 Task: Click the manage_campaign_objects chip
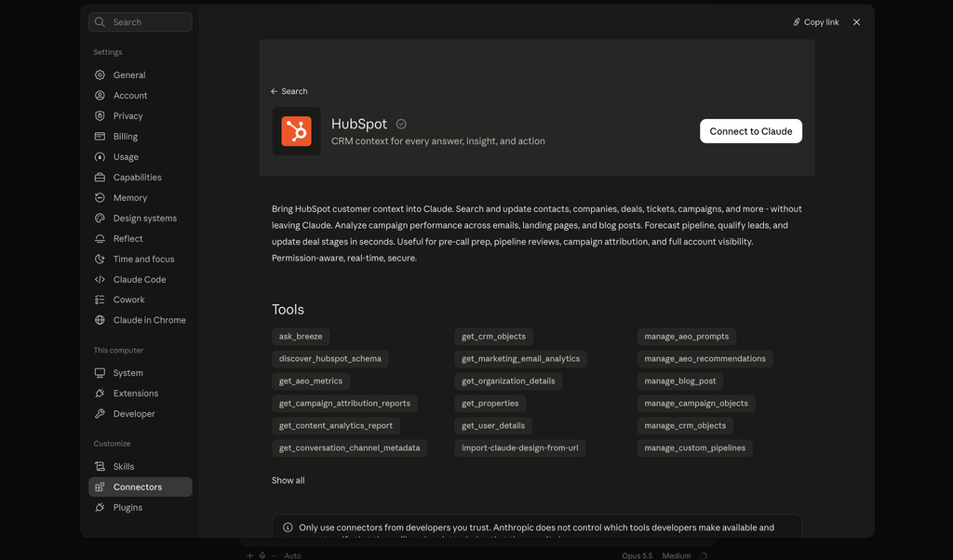tap(696, 404)
